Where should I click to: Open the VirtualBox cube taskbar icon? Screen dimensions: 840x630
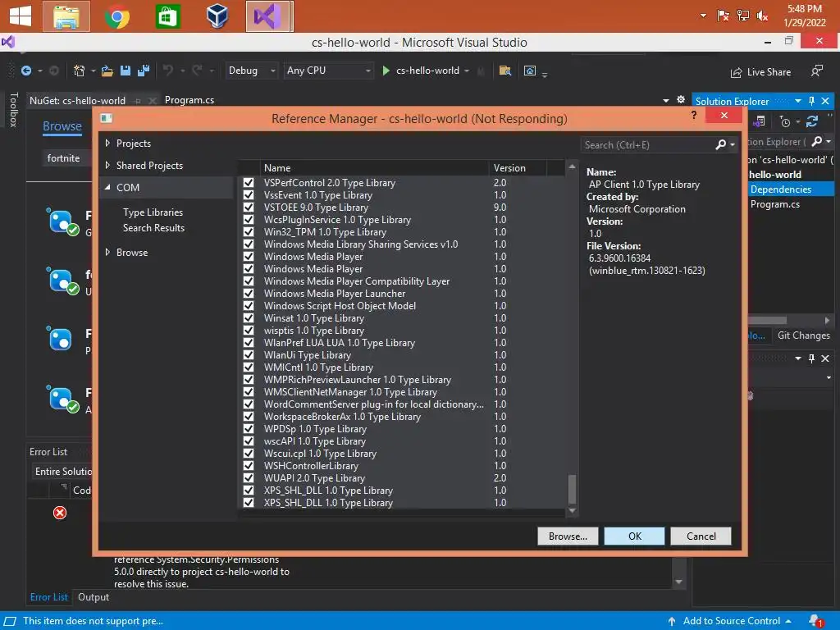point(217,16)
